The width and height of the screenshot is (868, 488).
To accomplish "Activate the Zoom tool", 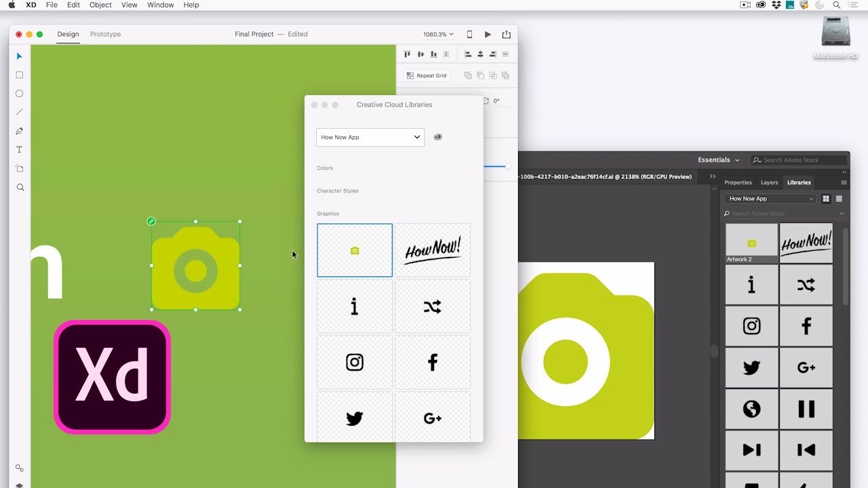I will pyautogui.click(x=19, y=187).
